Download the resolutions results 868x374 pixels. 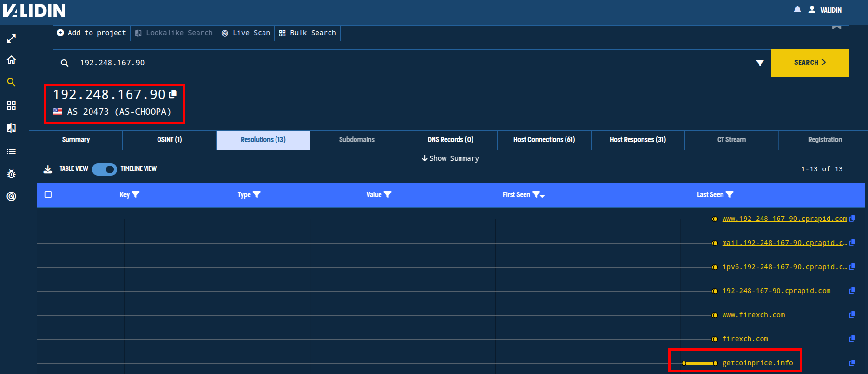pyautogui.click(x=48, y=169)
